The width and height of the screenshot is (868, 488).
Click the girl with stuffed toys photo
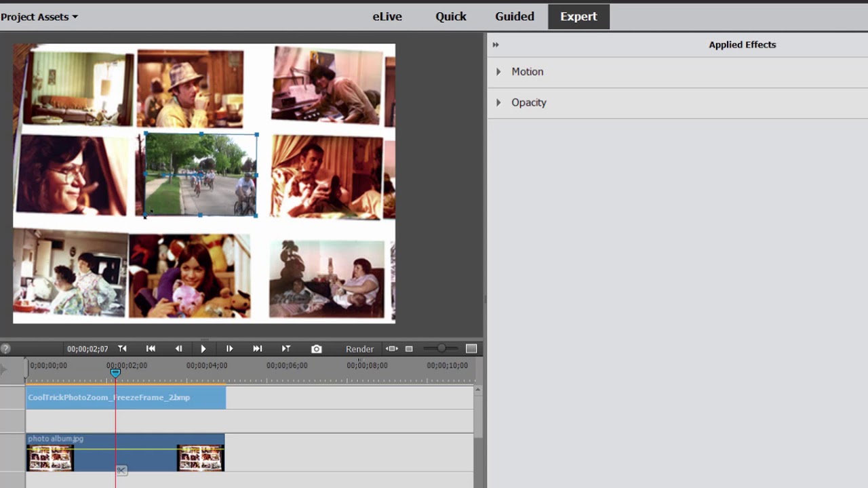click(189, 275)
